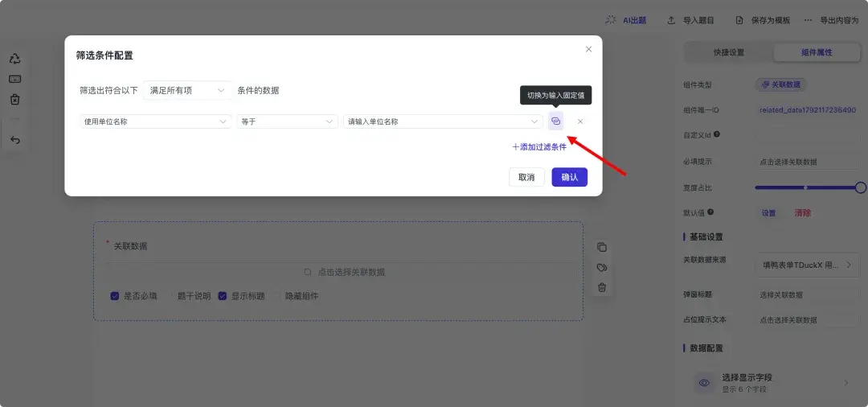Close the 筛选条件配置 dialog
868x407 pixels.
point(588,49)
